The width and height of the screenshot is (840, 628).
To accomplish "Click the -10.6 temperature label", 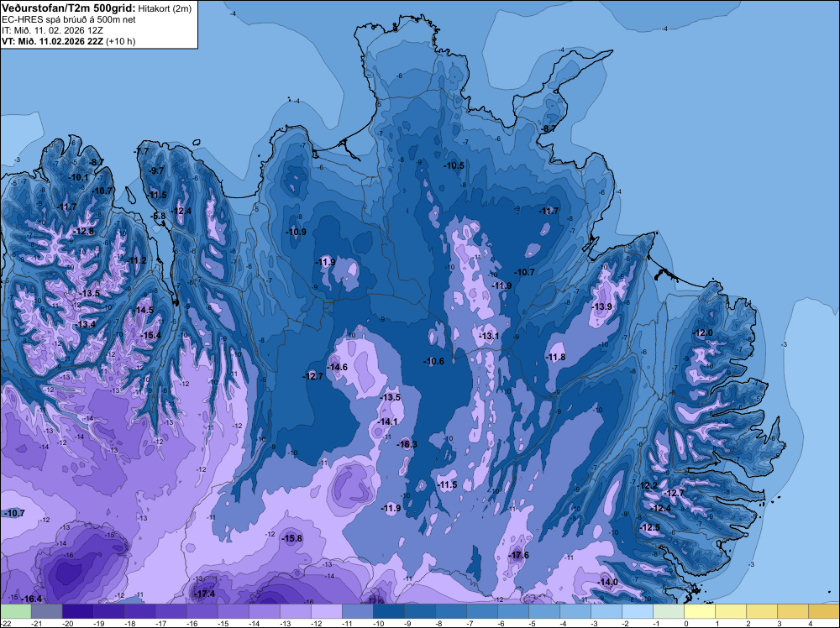I will 434,361.
